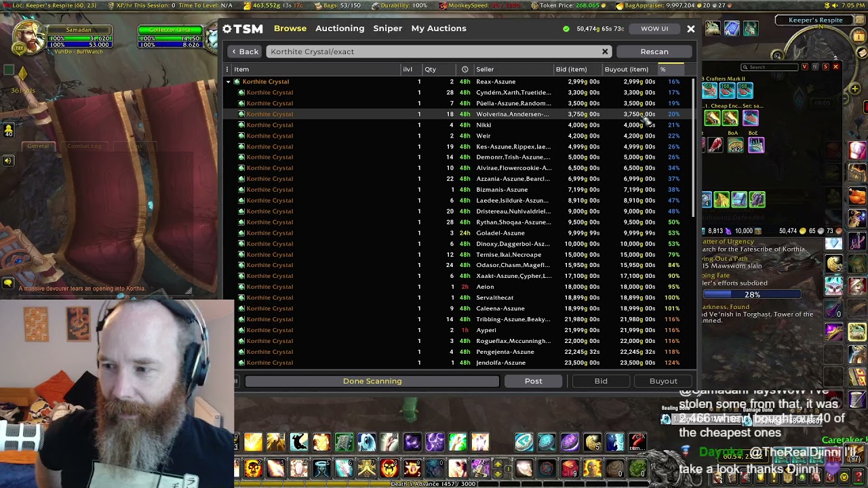Click the green connection status indicator
Image resolution: width=868 pixels, height=488 pixels.
tap(566, 29)
